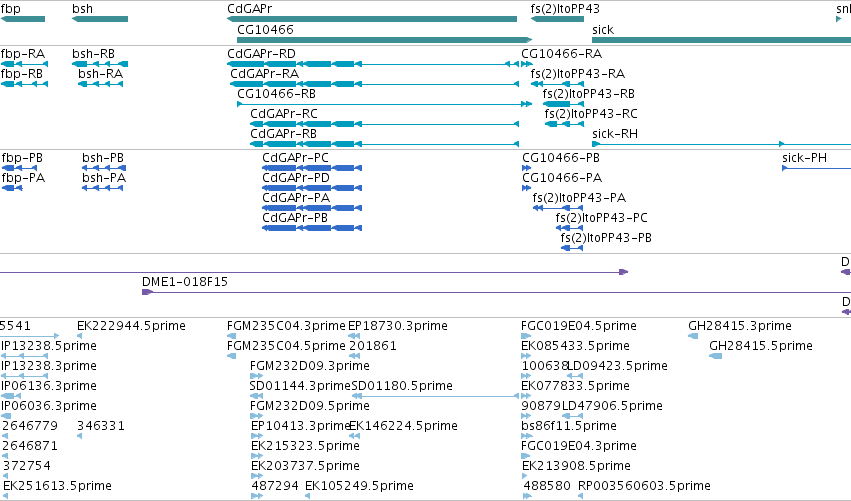Click EST EK222944.5prime
This screenshot has width=851, height=501.
tap(131, 326)
